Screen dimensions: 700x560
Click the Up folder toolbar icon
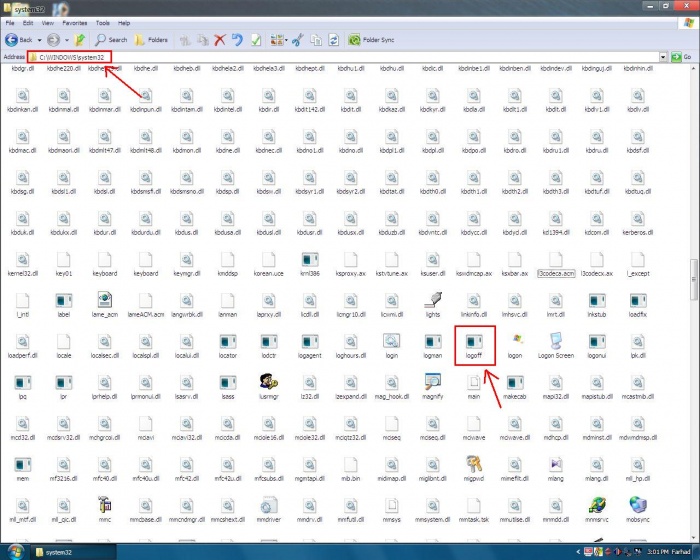[79, 40]
